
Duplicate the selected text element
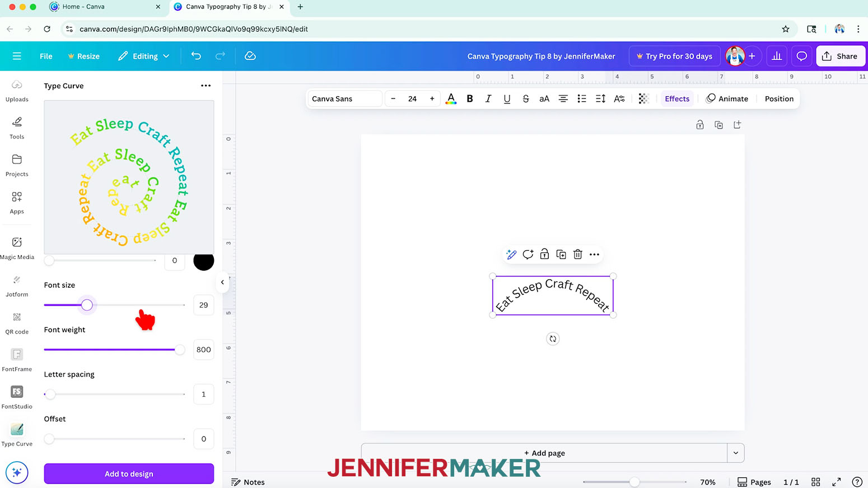[561, 255]
